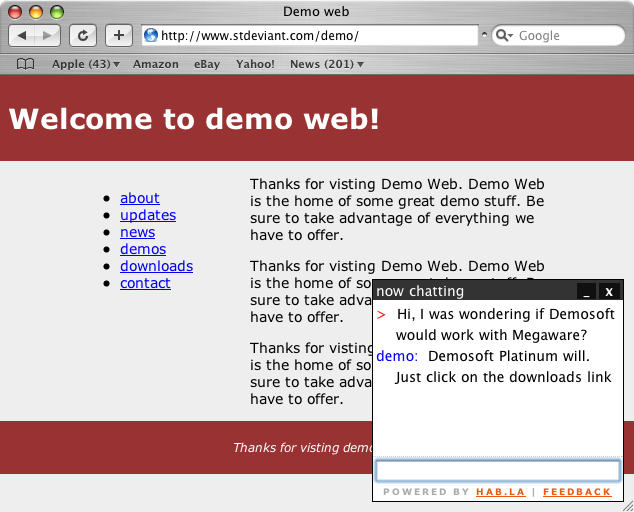634x512 pixels.
Task: Focus the chat message input field
Action: tap(497, 470)
